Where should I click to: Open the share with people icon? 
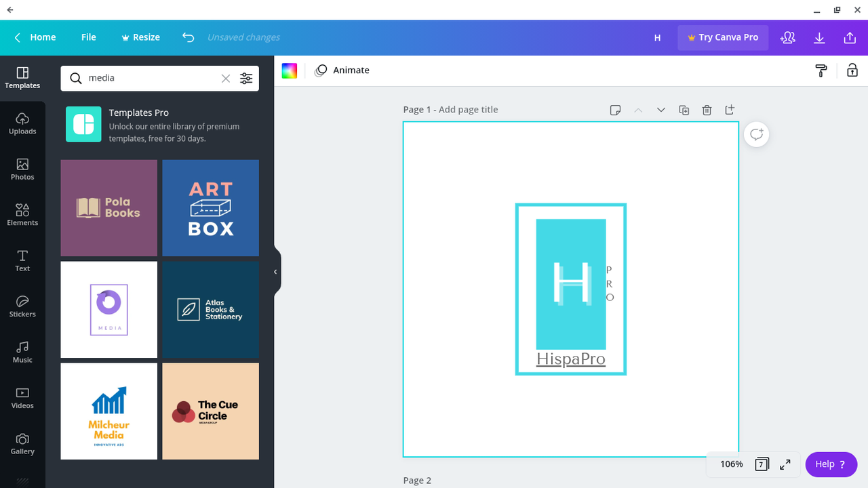tap(787, 38)
